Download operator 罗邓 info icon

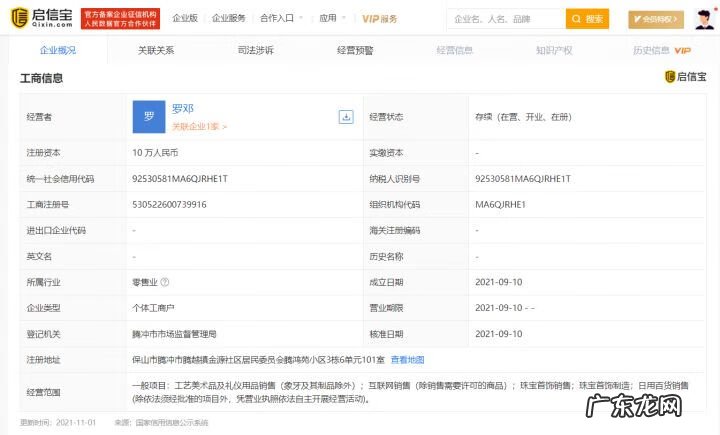346,117
